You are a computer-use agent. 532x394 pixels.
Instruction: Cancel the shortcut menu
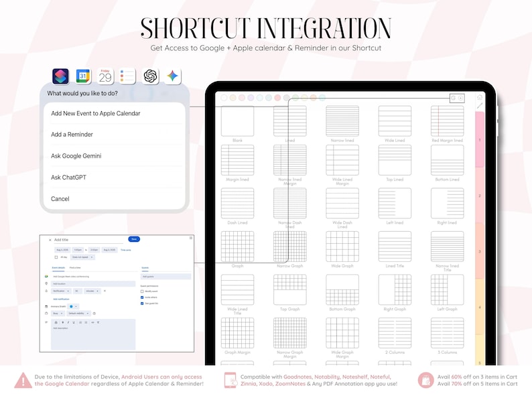(x=115, y=198)
